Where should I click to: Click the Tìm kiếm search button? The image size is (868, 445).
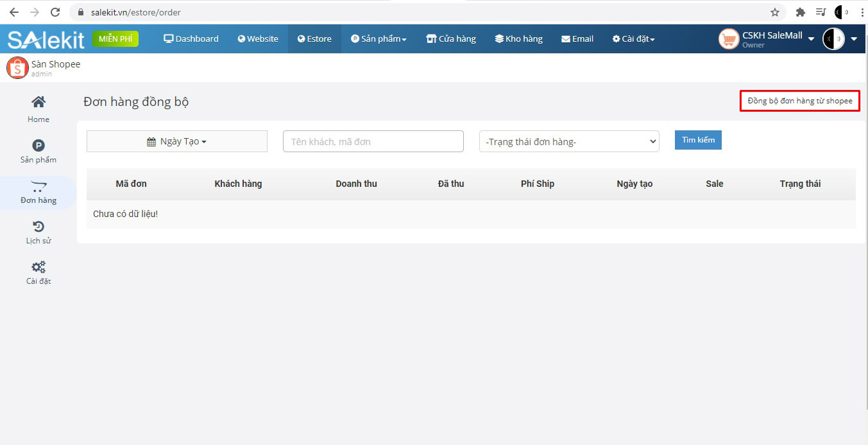click(698, 140)
